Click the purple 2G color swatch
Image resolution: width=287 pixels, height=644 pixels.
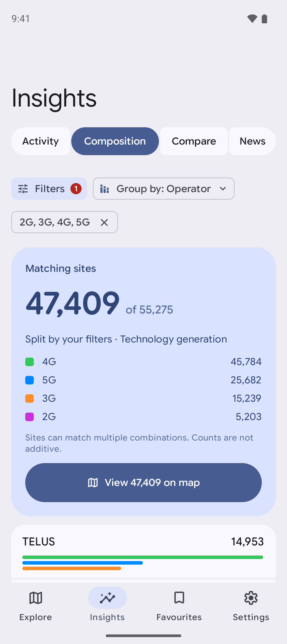29,417
